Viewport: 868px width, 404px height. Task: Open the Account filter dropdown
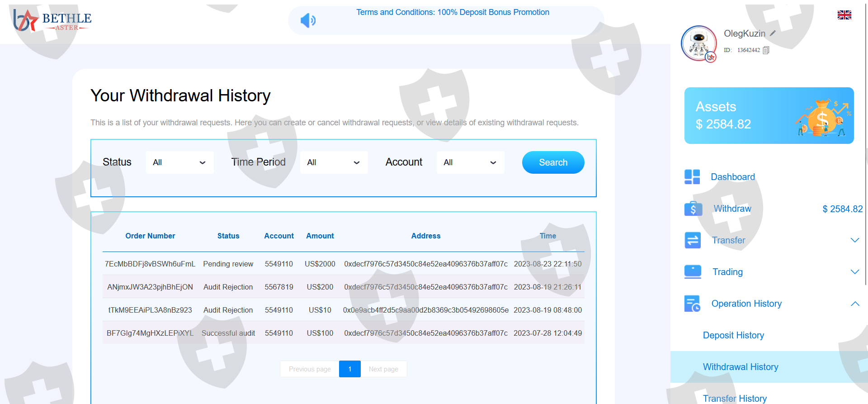tap(470, 162)
